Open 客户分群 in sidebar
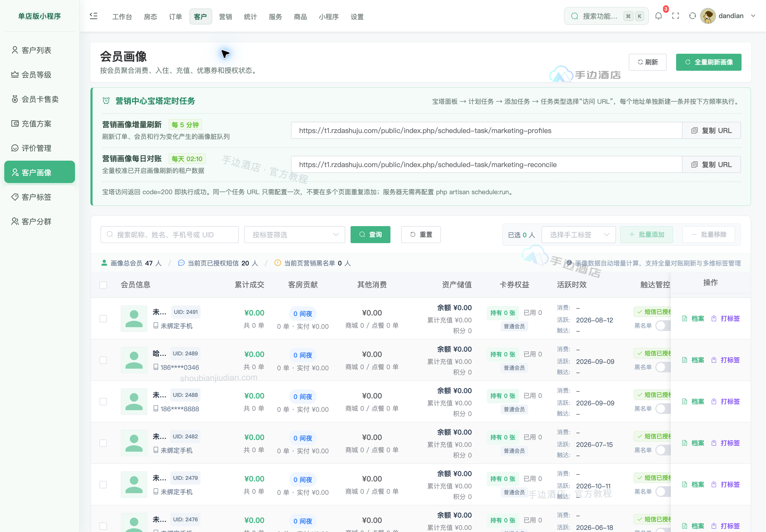The height and width of the screenshot is (532, 766). tap(39, 221)
